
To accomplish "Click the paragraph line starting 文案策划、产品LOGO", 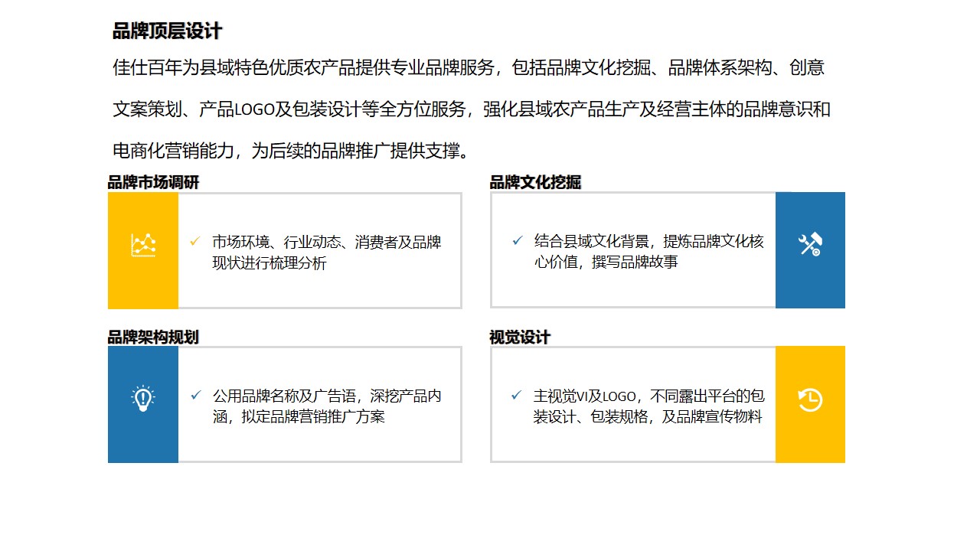I will [472, 109].
